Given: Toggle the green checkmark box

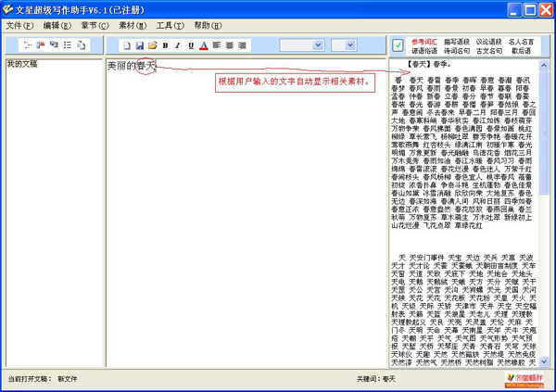Looking at the screenshot, I should [398, 45].
